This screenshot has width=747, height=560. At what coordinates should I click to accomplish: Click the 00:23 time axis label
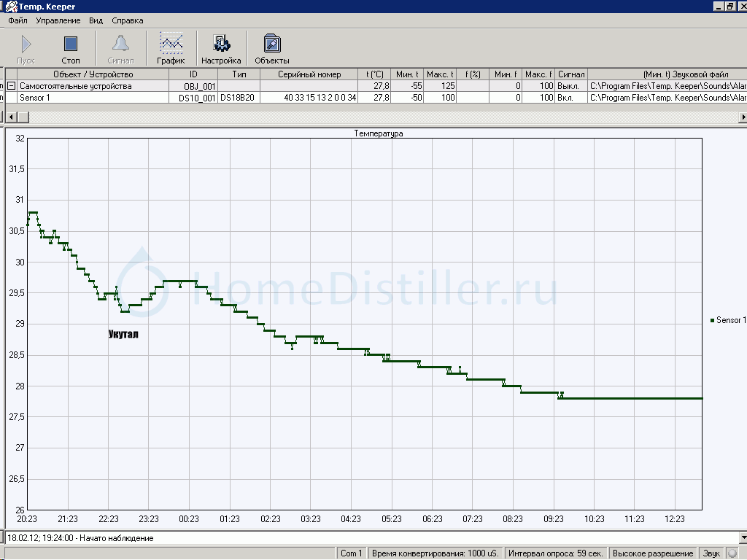click(189, 518)
